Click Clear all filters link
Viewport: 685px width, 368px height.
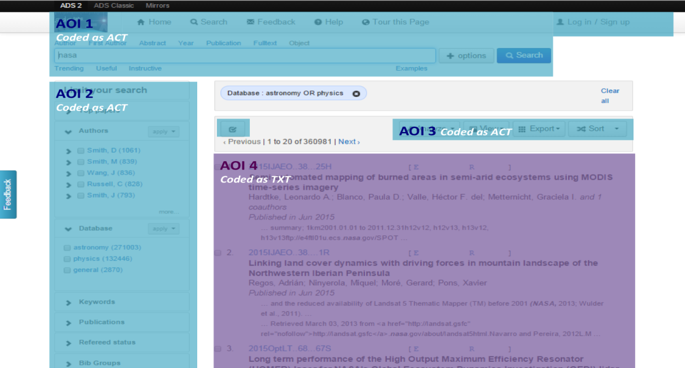[610, 96]
